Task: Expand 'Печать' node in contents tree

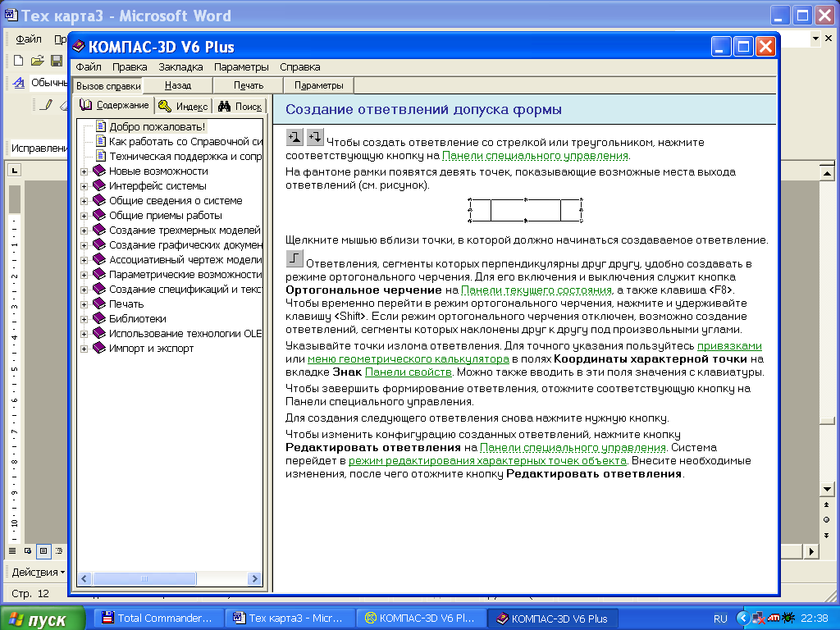Action: point(84,305)
